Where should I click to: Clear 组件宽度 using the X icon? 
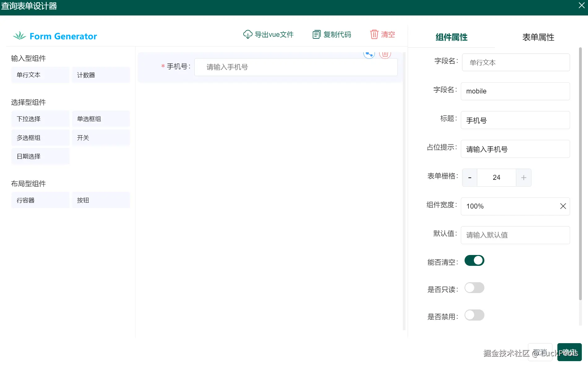coord(563,206)
